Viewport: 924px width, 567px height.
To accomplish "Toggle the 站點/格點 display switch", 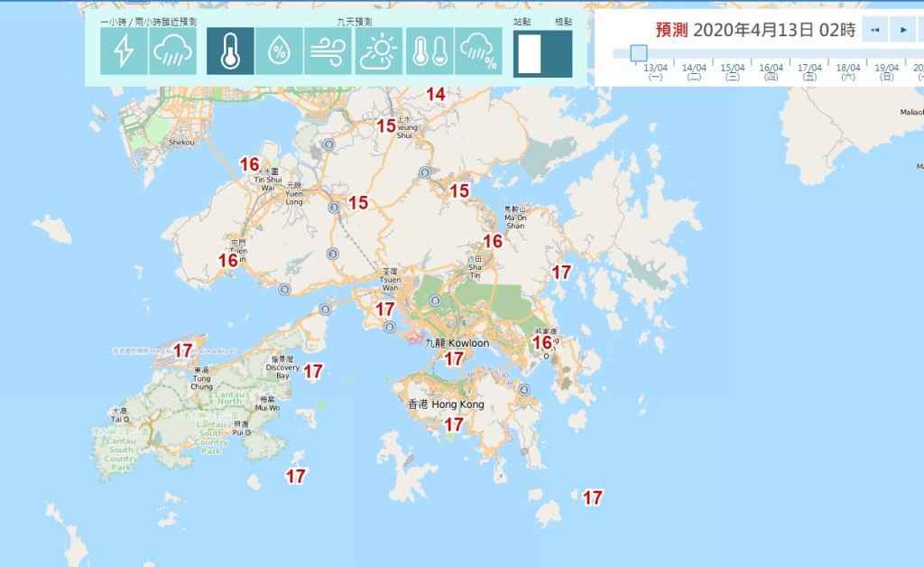I will 542,53.
